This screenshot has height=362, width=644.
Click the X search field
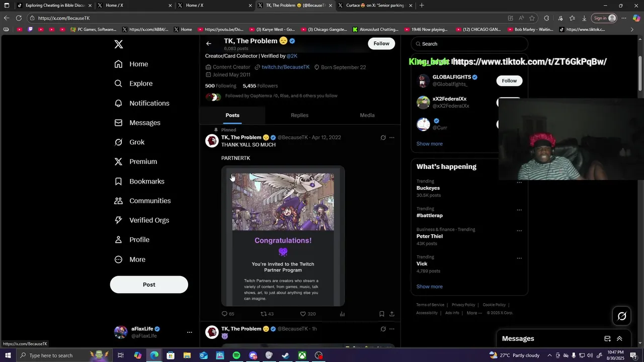(469, 44)
